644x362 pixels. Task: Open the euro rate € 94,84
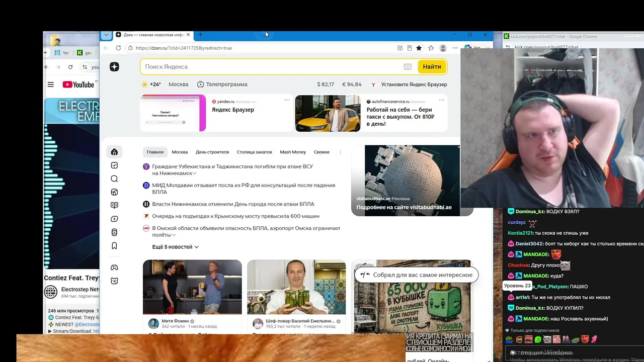(x=352, y=84)
